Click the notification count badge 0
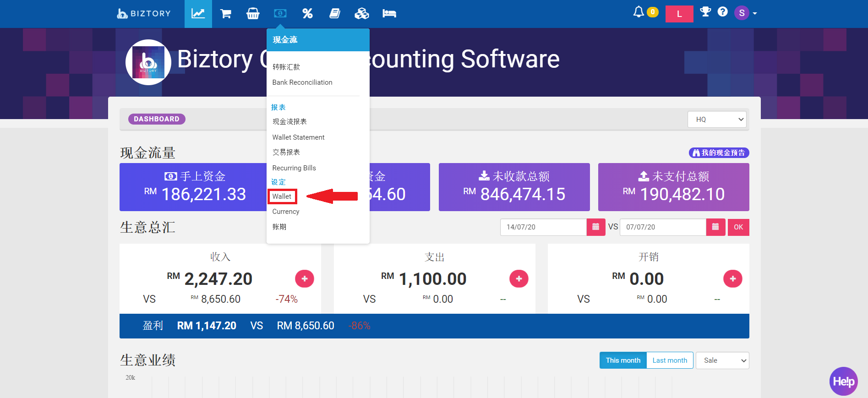The image size is (868, 398). [653, 12]
